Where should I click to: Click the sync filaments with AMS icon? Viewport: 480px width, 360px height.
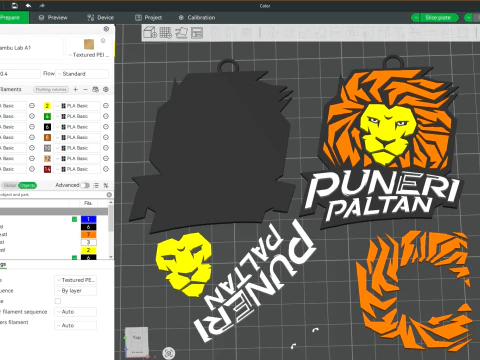(95, 89)
